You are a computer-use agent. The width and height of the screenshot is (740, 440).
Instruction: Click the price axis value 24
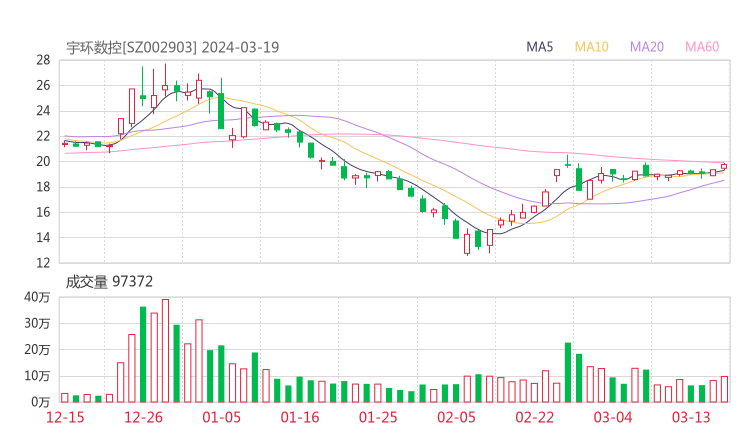tap(43, 111)
